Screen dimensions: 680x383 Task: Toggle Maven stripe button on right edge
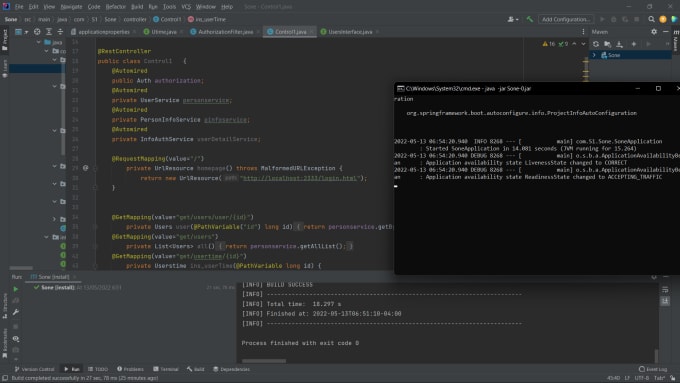(676, 41)
